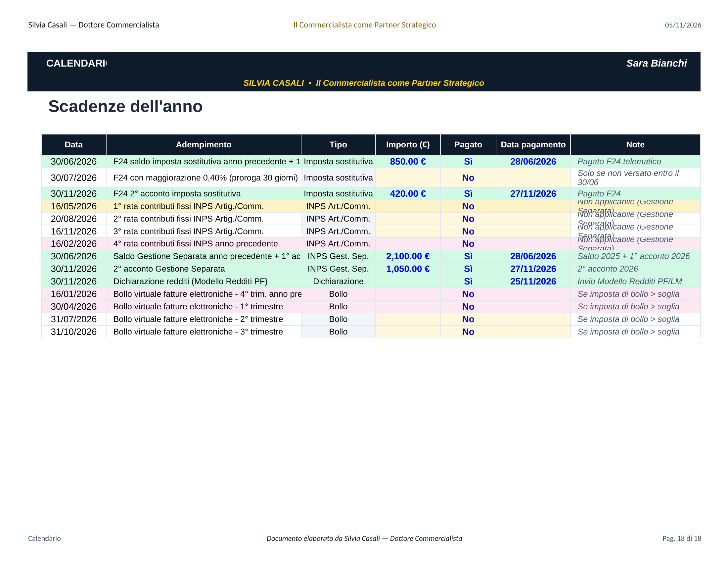Screen dimensions: 728x563
Task: Click 'No' in the 31/10/2026 row
Action: (x=468, y=332)
